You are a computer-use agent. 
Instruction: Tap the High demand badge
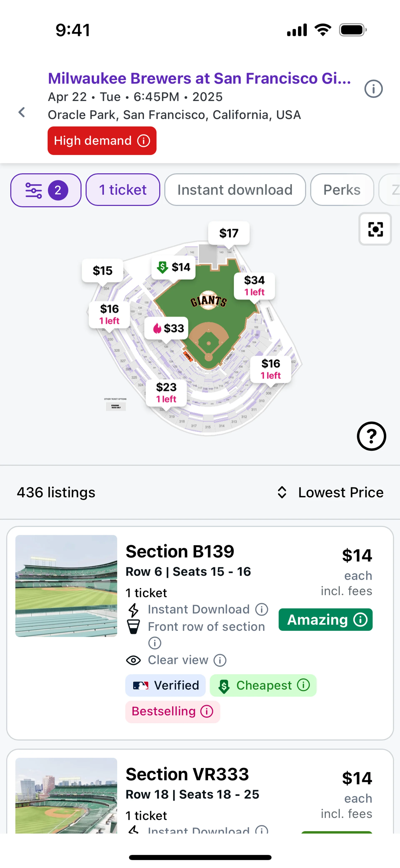click(102, 141)
